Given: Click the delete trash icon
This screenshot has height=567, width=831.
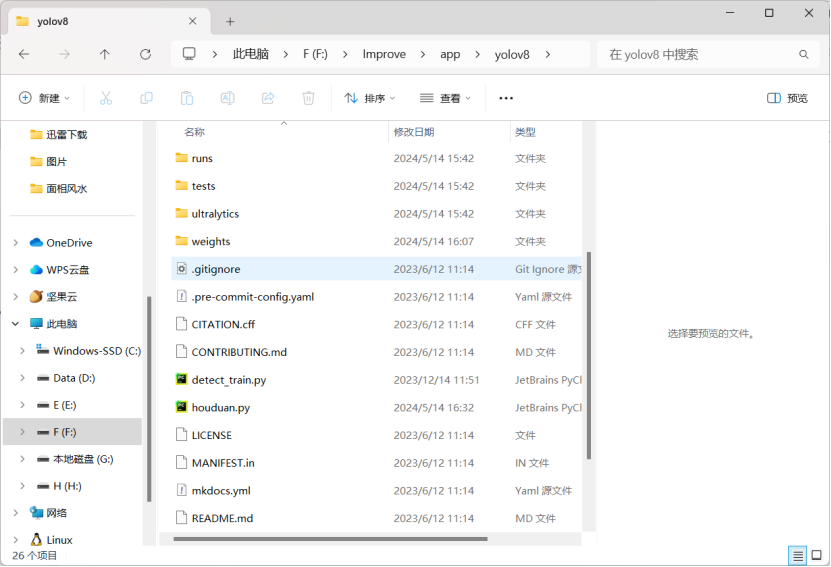Looking at the screenshot, I should point(308,98).
